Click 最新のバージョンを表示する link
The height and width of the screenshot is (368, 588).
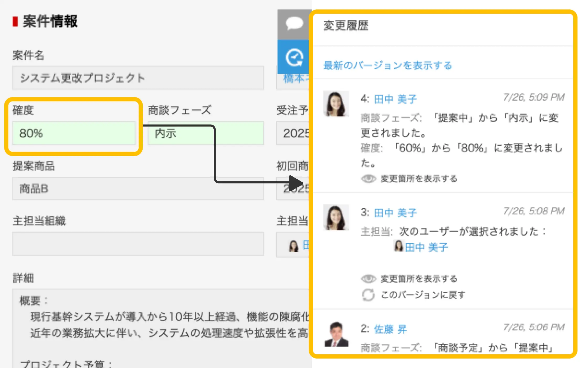point(387,65)
